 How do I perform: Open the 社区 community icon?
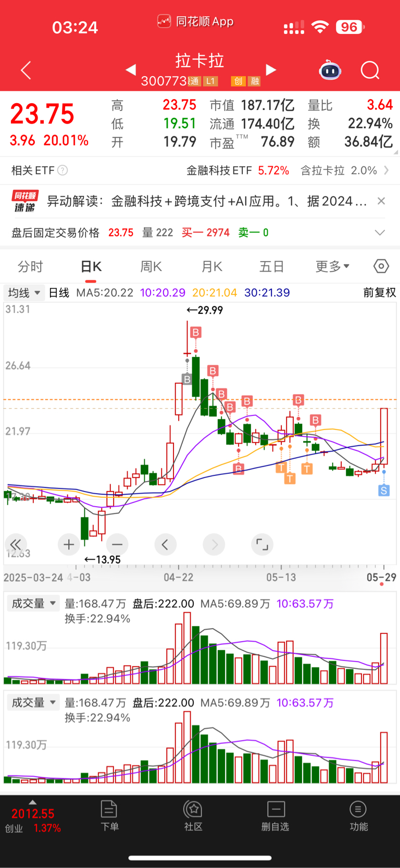[193, 816]
